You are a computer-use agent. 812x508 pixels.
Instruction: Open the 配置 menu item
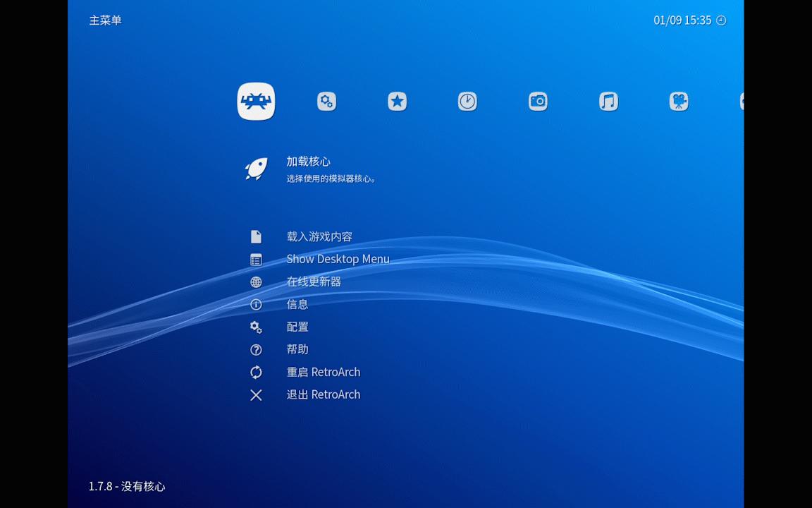click(x=296, y=327)
